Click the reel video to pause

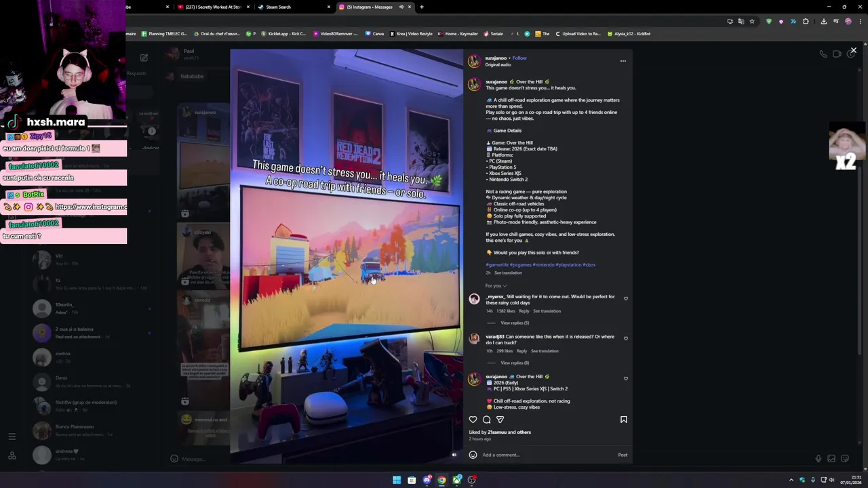click(x=347, y=256)
